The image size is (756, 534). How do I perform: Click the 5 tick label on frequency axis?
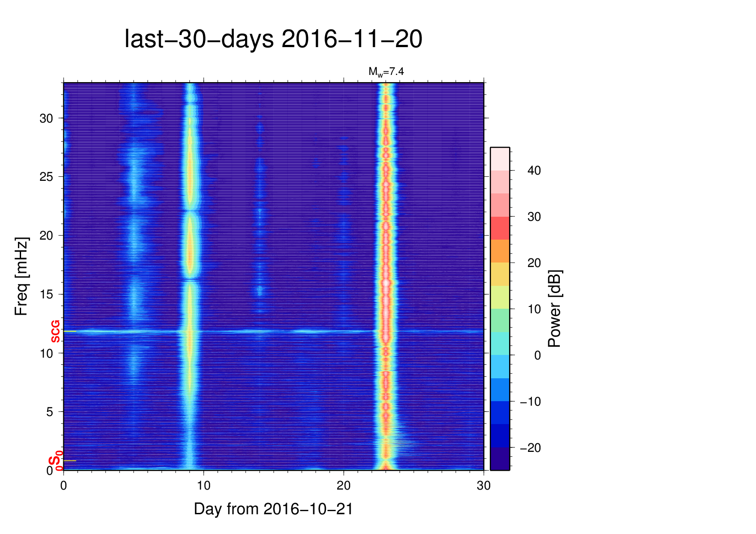point(49,412)
